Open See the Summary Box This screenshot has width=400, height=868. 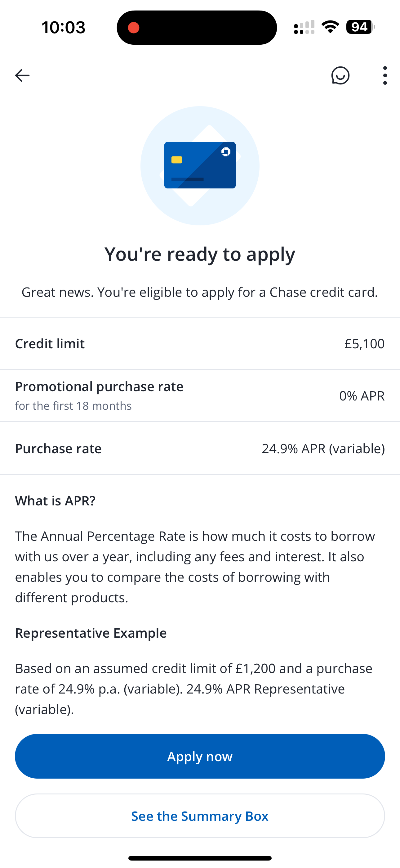click(x=200, y=816)
